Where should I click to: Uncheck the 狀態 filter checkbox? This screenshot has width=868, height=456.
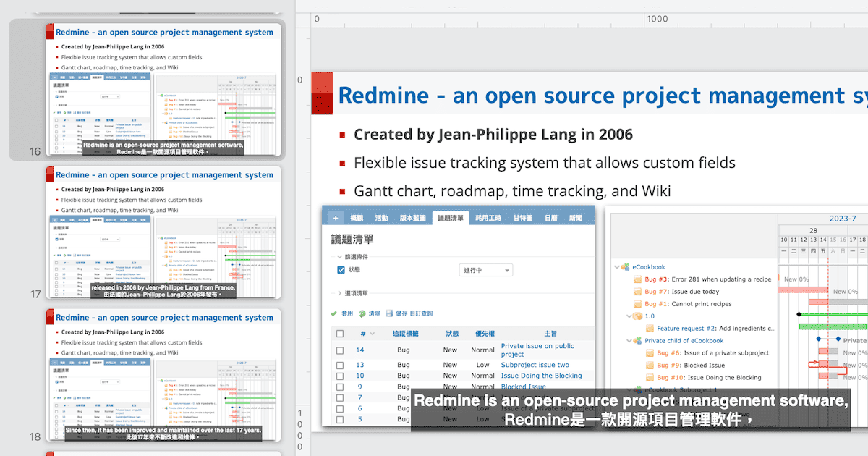pyautogui.click(x=341, y=270)
